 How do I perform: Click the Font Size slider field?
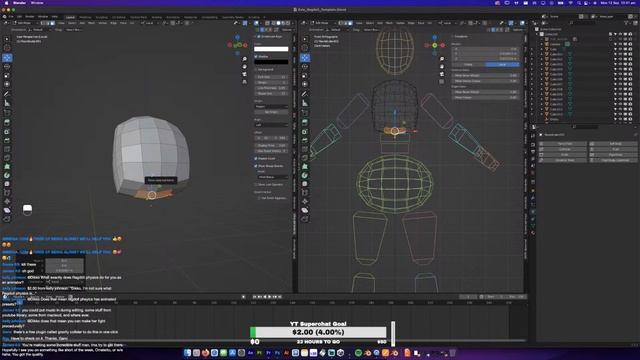(271, 77)
